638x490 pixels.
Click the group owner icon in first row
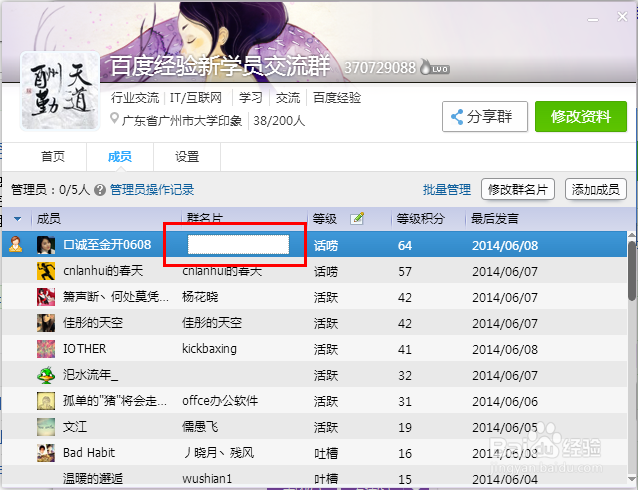tap(15, 245)
